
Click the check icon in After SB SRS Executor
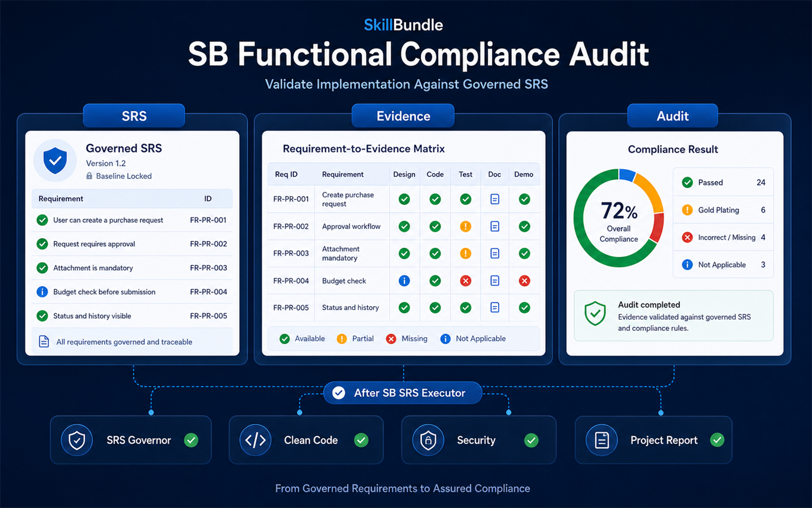(339, 393)
